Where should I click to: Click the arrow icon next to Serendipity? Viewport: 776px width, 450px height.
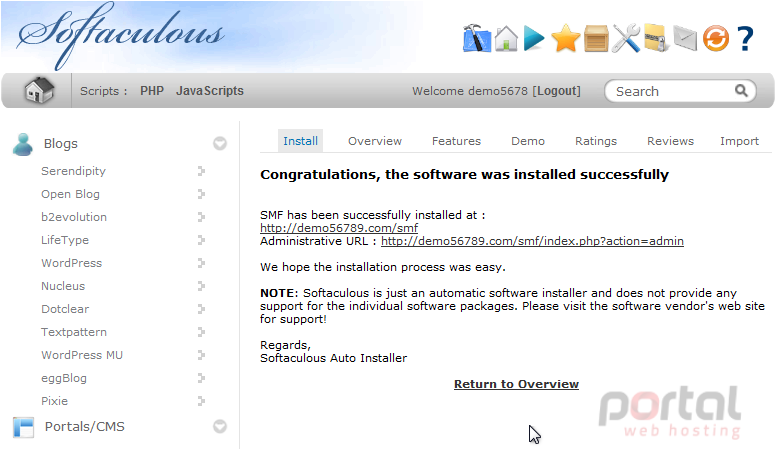pyautogui.click(x=201, y=171)
